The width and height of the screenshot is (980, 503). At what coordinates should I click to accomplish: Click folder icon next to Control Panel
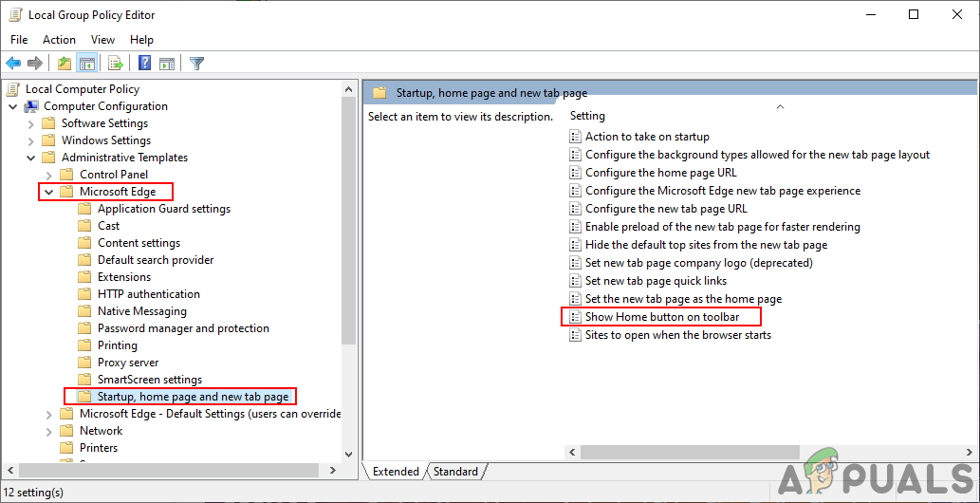tap(66, 175)
